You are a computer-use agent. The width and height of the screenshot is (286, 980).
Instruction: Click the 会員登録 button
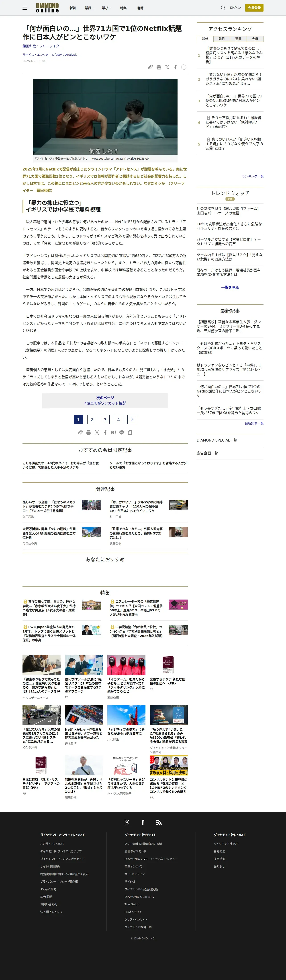pos(254,8)
